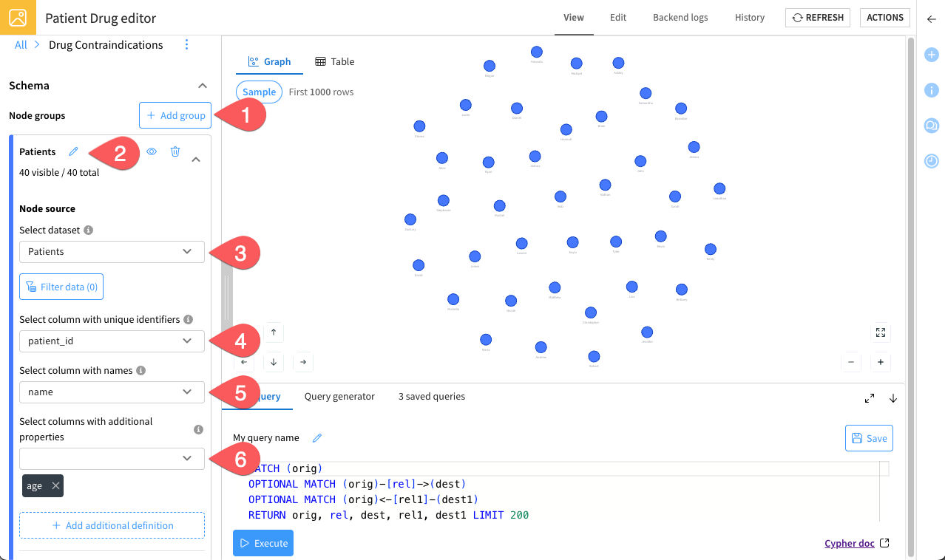The width and height of the screenshot is (945, 560).
Task: Open the Backend logs tab
Action: pos(680,17)
